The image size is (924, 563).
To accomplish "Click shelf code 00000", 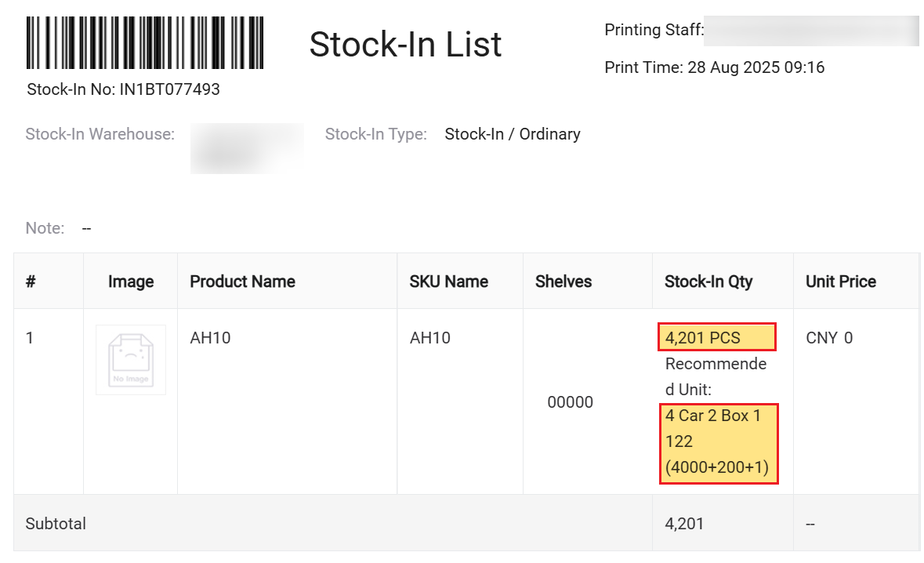I will click(x=570, y=402).
